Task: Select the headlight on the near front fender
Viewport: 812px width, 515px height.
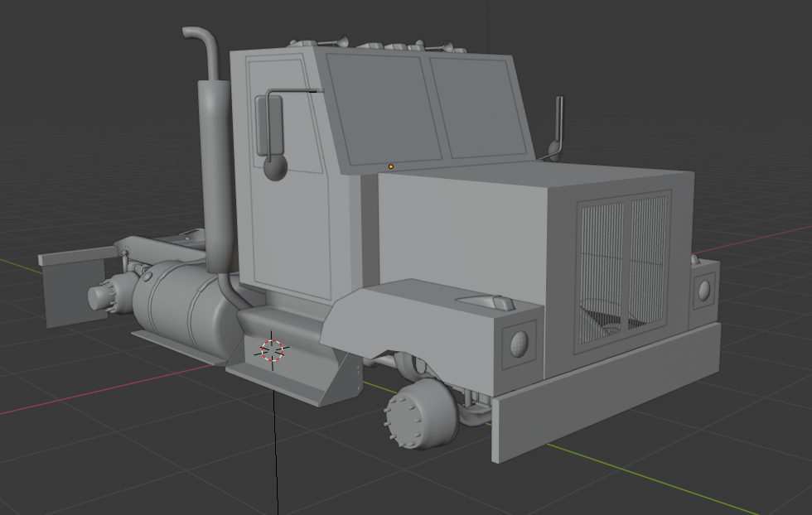Action: (520, 344)
